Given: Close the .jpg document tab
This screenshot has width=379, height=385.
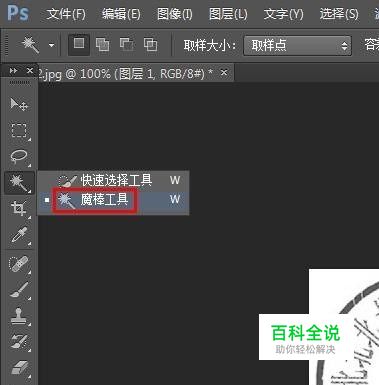Looking at the screenshot, I should click(224, 72).
